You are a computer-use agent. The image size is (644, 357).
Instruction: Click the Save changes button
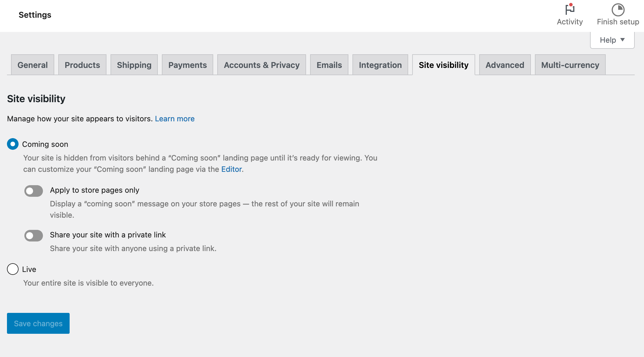(38, 323)
